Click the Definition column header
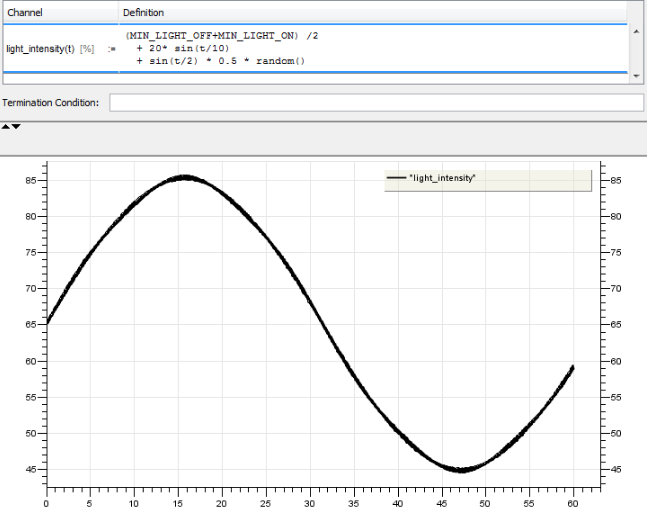The height and width of the screenshot is (511, 647). (144, 12)
